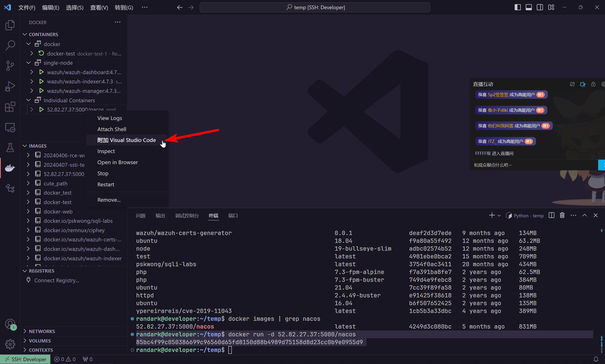The image size is (605, 364).
Task: Choose 附加 Visual Studio Code from context menu
Action: click(126, 140)
